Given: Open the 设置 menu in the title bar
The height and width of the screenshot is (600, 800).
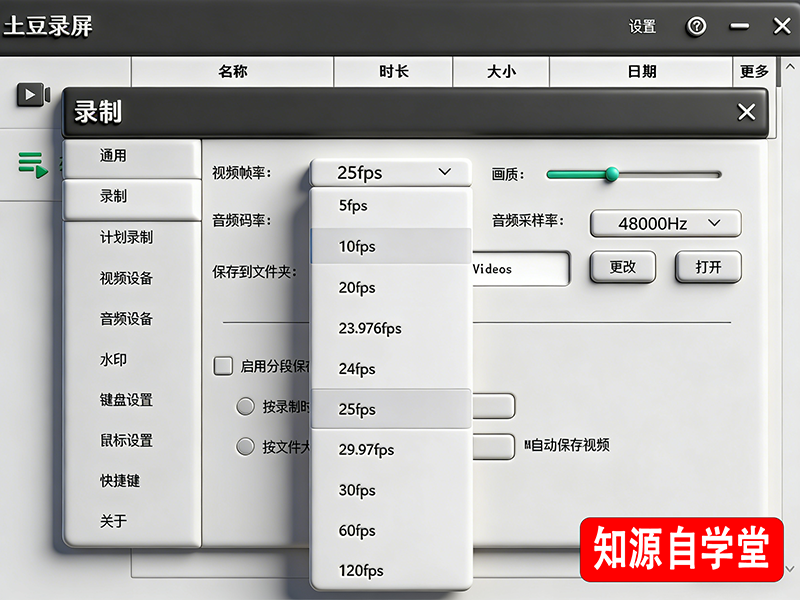Looking at the screenshot, I should [641, 27].
